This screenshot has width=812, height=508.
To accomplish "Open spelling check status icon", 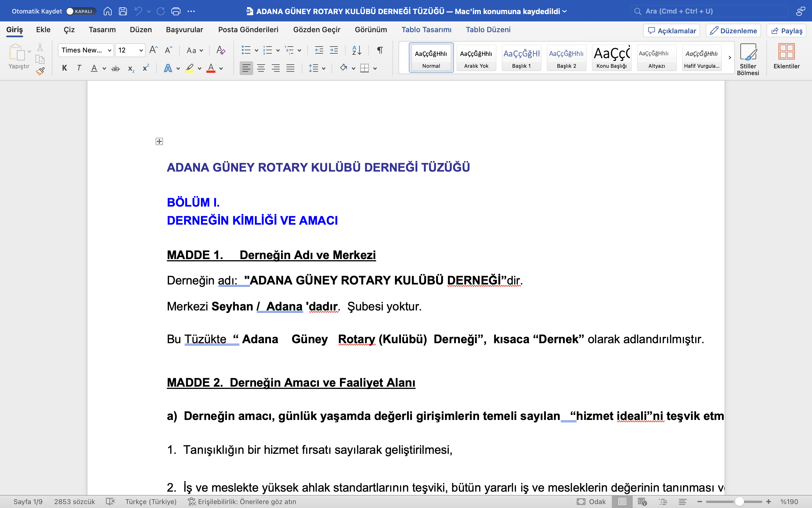I will tap(110, 501).
